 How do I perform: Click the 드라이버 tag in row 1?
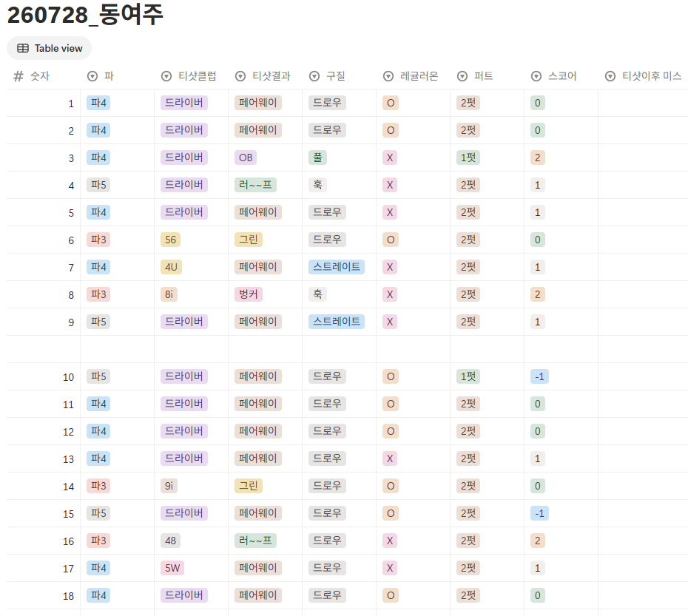[x=184, y=103]
